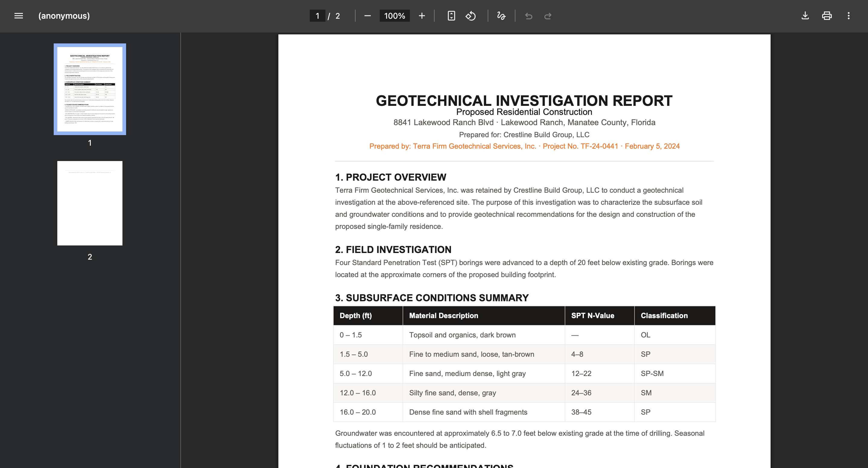868x468 pixels.
Task: Click the current page number field
Action: (x=317, y=16)
